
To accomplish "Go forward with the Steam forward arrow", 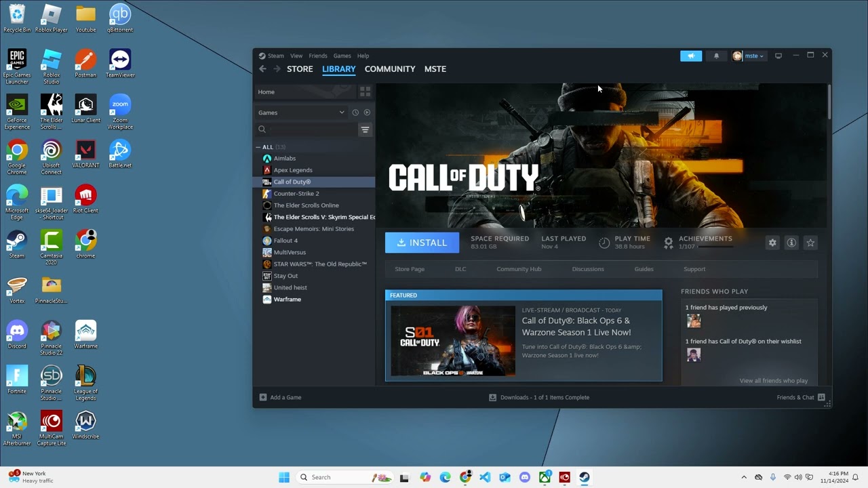I will (277, 69).
